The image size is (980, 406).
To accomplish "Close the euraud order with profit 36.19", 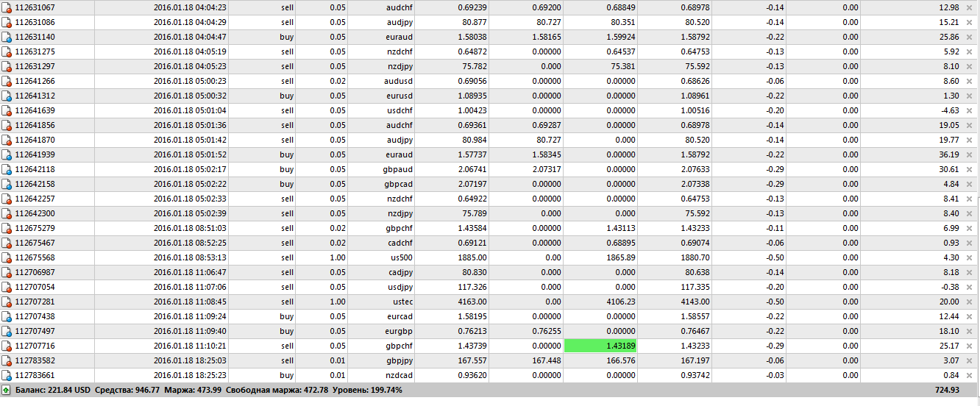I will point(970,154).
